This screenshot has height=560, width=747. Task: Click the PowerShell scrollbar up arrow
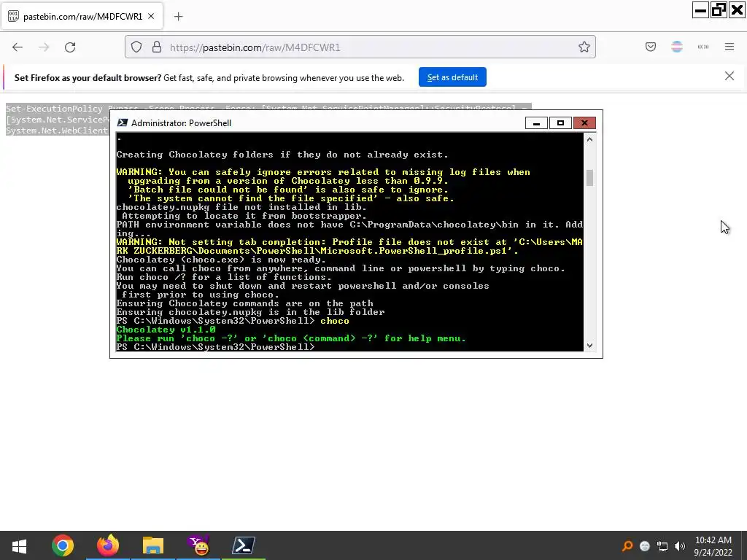tap(589, 139)
